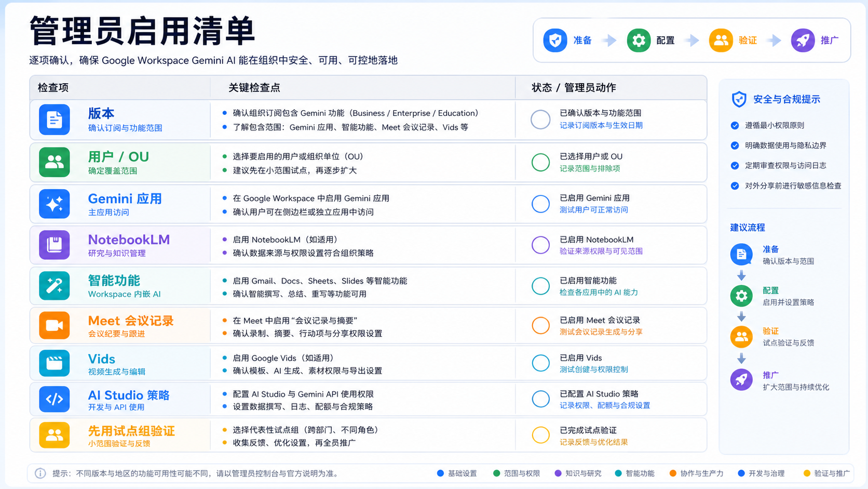Click the NotebookLM notebook icon
Screen dimensions: 868x489
pos(55,245)
